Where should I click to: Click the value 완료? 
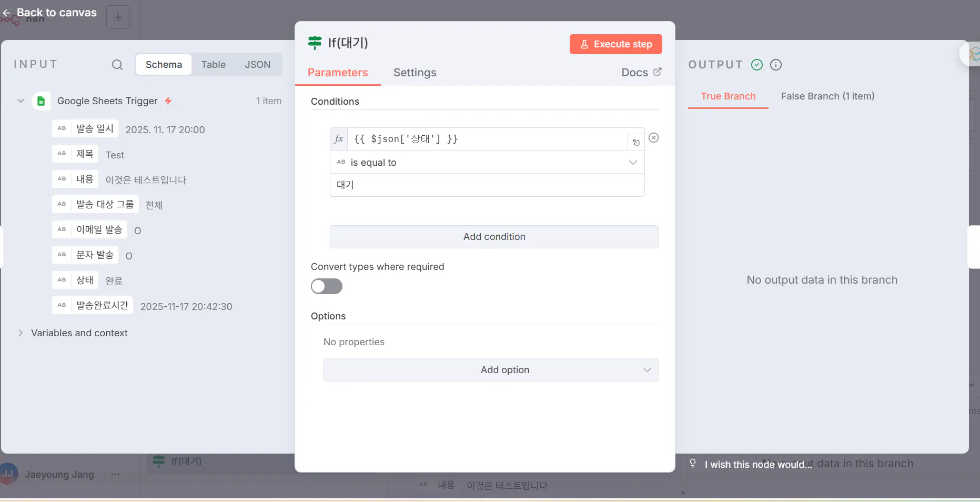[114, 281]
